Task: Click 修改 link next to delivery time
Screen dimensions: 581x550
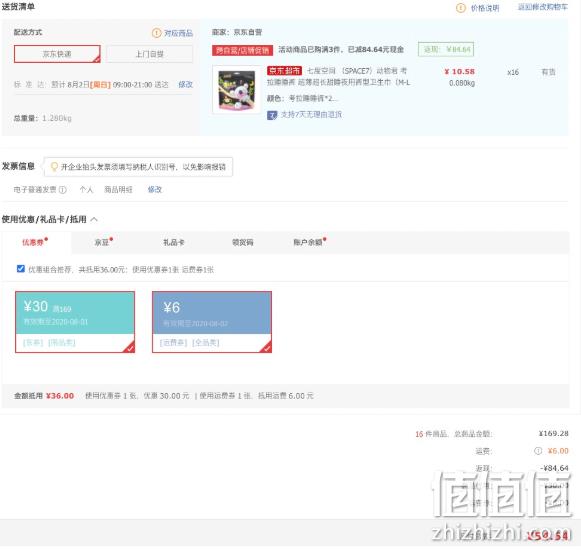Action: point(186,85)
